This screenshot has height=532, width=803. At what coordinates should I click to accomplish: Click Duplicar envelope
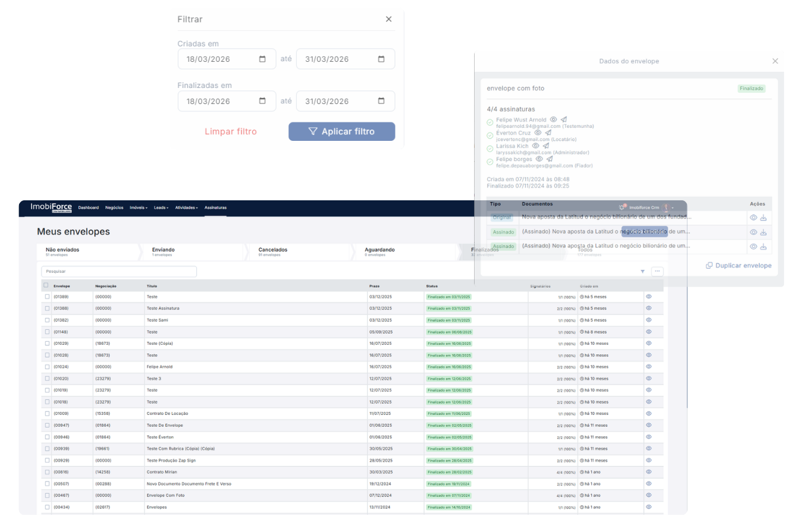[x=739, y=265]
